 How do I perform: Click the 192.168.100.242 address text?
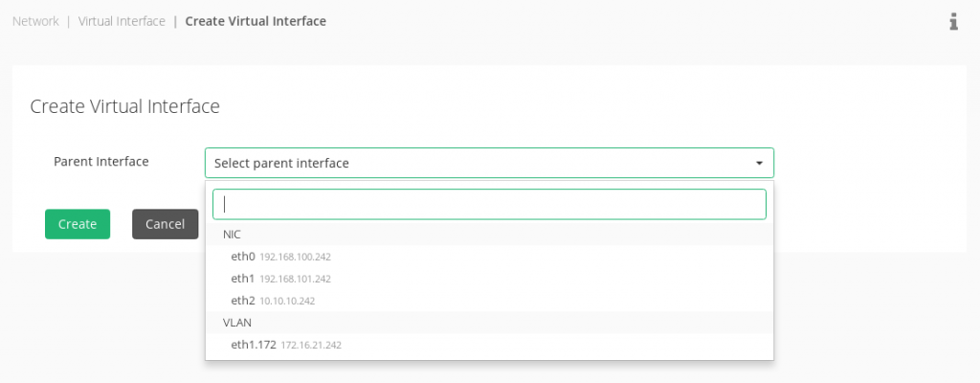(x=296, y=257)
